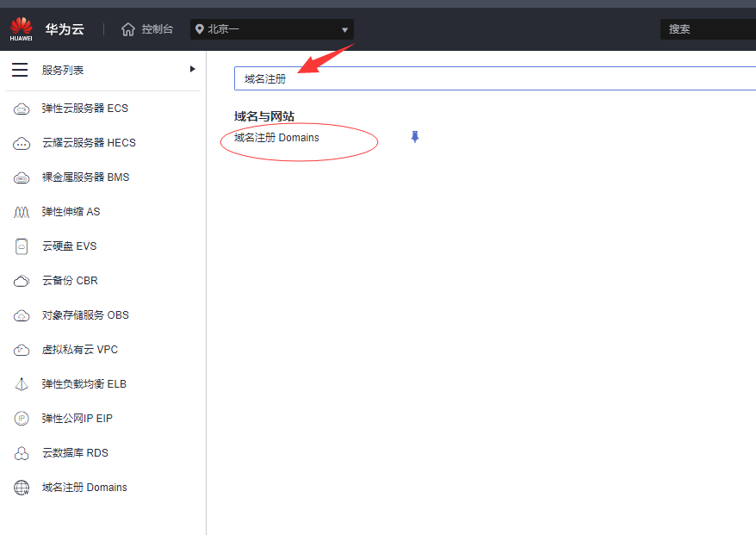Open 弹性负载均衡 ELB
Viewport: 756px width, 535px height.
[x=84, y=384]
